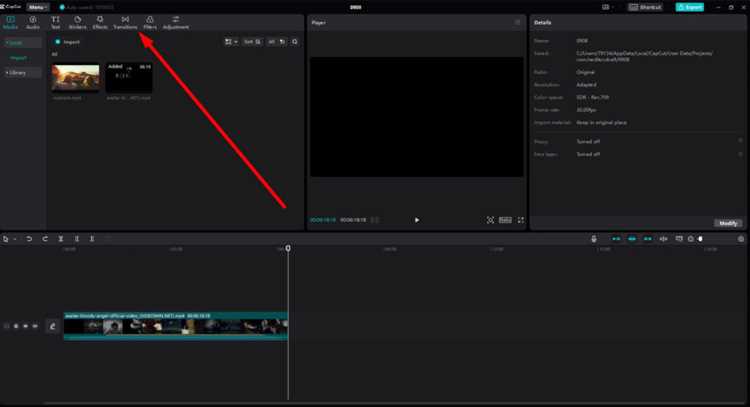Toggle auto snapping in the timeline
This screenshot has height=407, width=750.
click(x=632, y=239)
